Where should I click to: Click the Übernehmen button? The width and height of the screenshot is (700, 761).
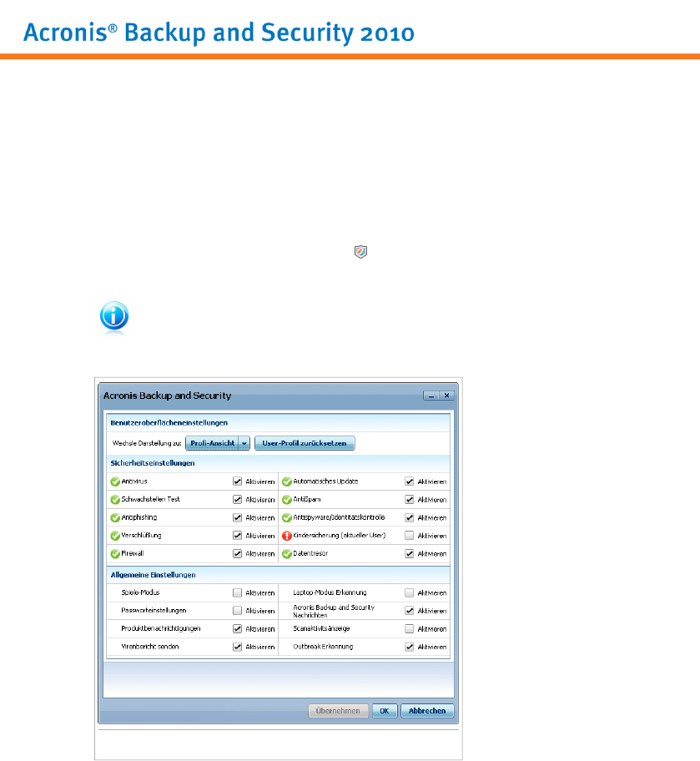click(x=338, y=711)
